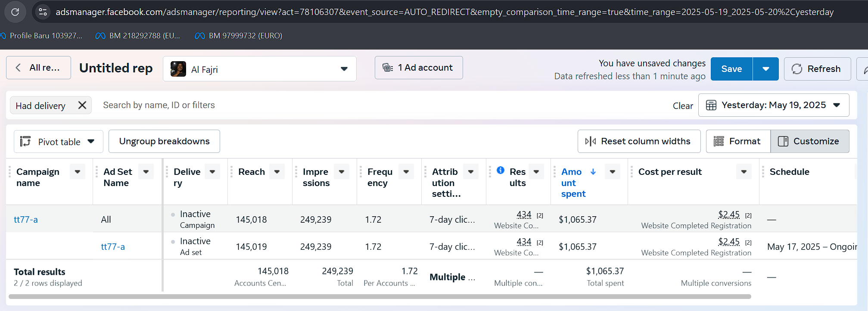
Task: Open Attribution setting column menu arrow
Action: (471, 171)
